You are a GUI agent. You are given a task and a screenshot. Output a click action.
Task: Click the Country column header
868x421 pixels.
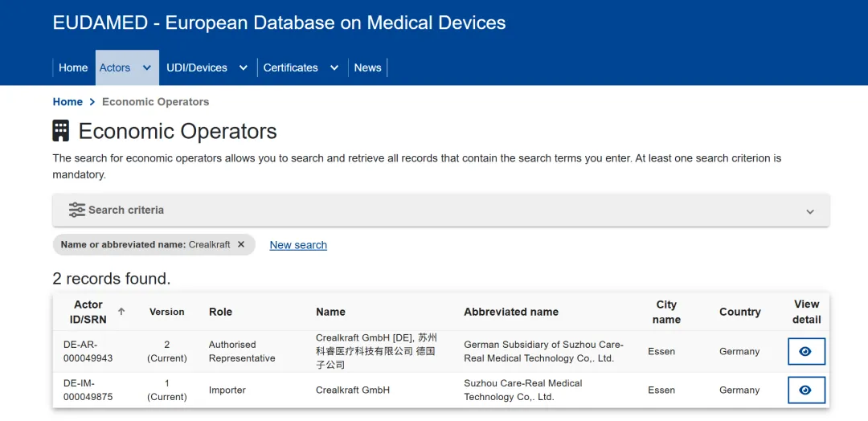[739, 312]
